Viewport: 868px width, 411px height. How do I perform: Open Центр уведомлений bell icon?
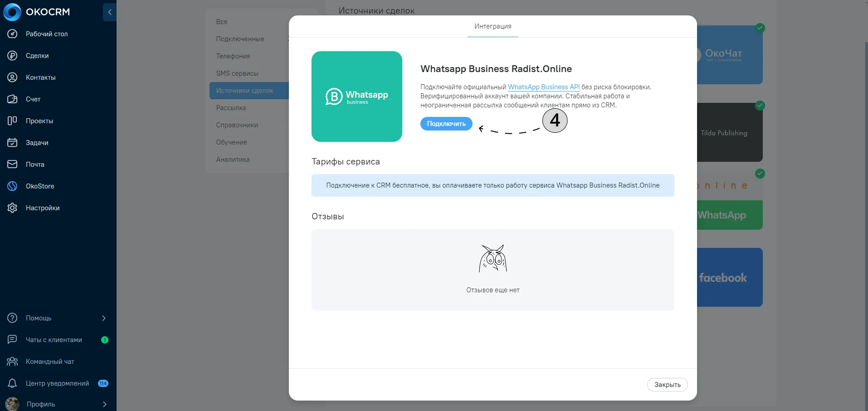12,383
